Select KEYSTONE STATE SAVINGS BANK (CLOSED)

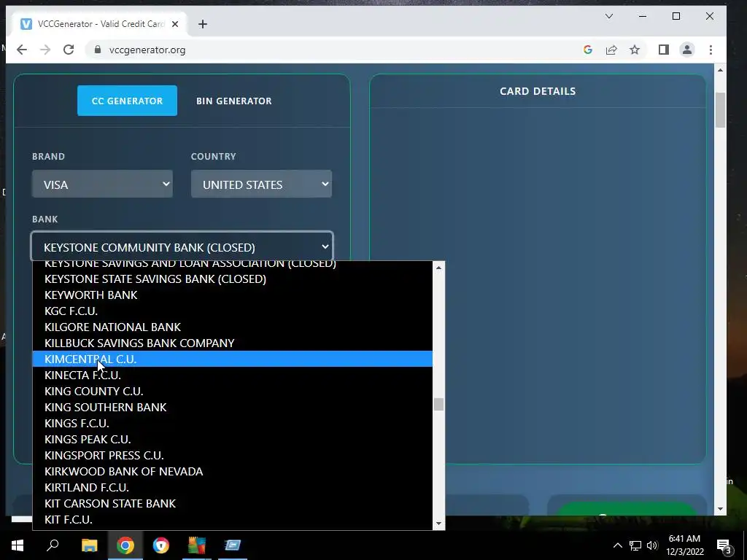[x=233, y=279]
